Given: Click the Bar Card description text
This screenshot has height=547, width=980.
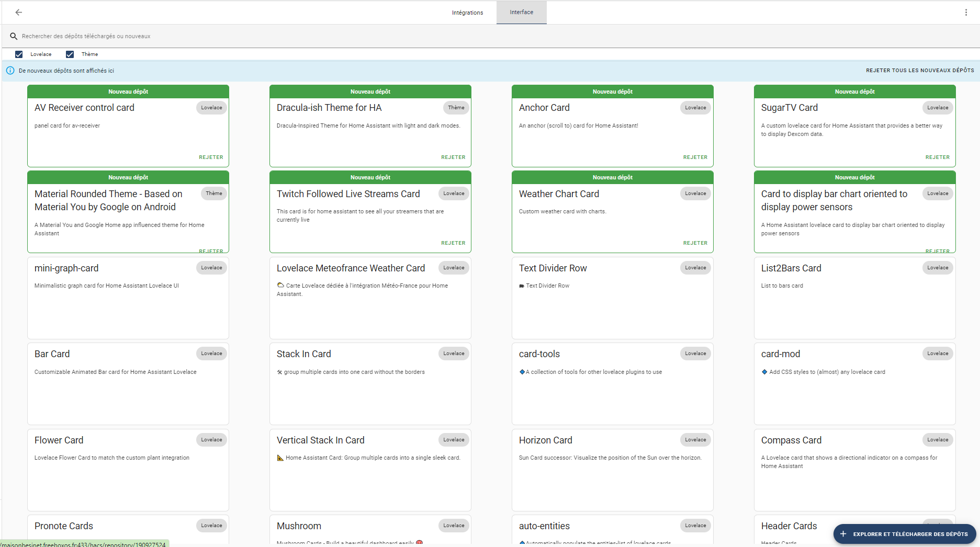Looking at the screenshot, I should tap(116, 372).
